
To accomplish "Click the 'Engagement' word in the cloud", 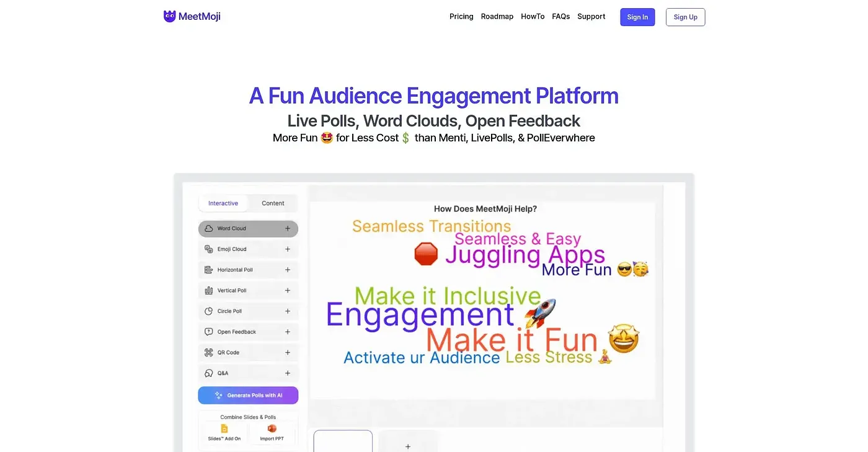I will point(420,315).
